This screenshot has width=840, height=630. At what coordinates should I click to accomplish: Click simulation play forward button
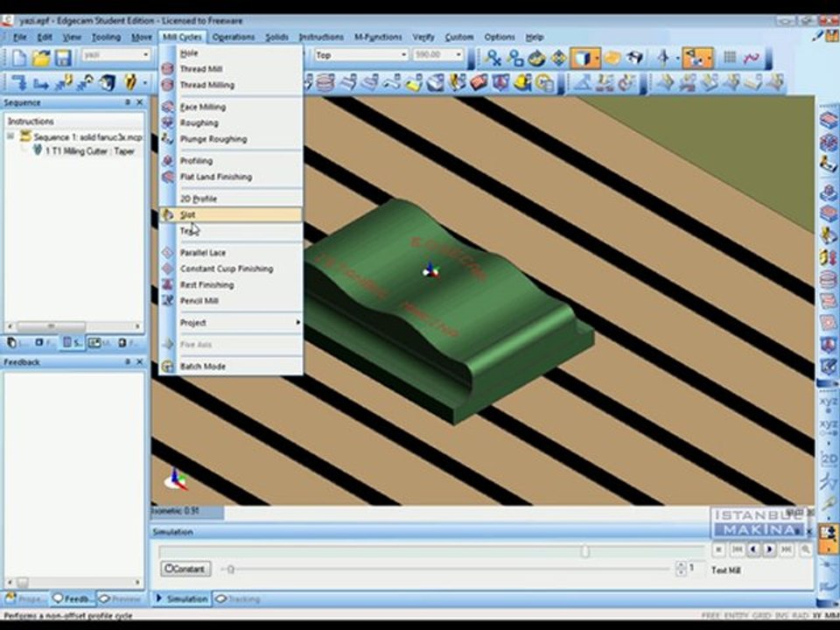tap(769, 549)
